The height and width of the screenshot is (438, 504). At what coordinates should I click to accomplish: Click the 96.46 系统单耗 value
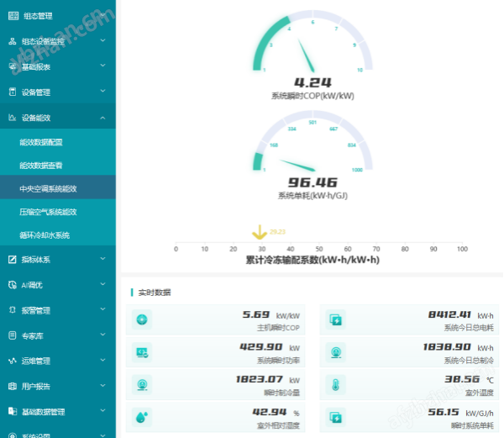pos(312,182)
